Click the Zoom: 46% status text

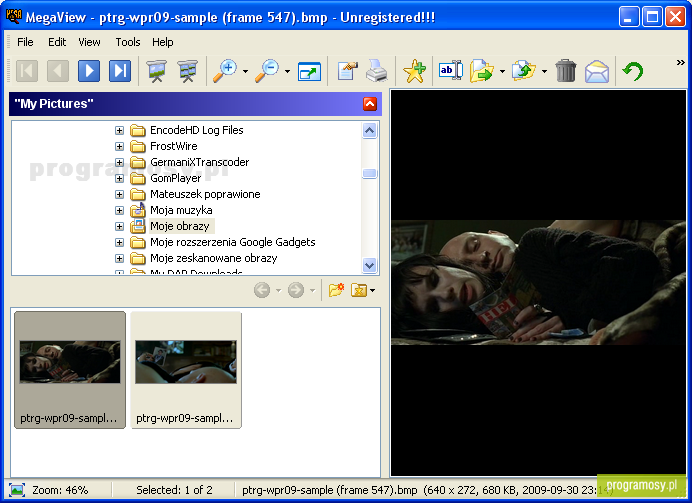60,490
